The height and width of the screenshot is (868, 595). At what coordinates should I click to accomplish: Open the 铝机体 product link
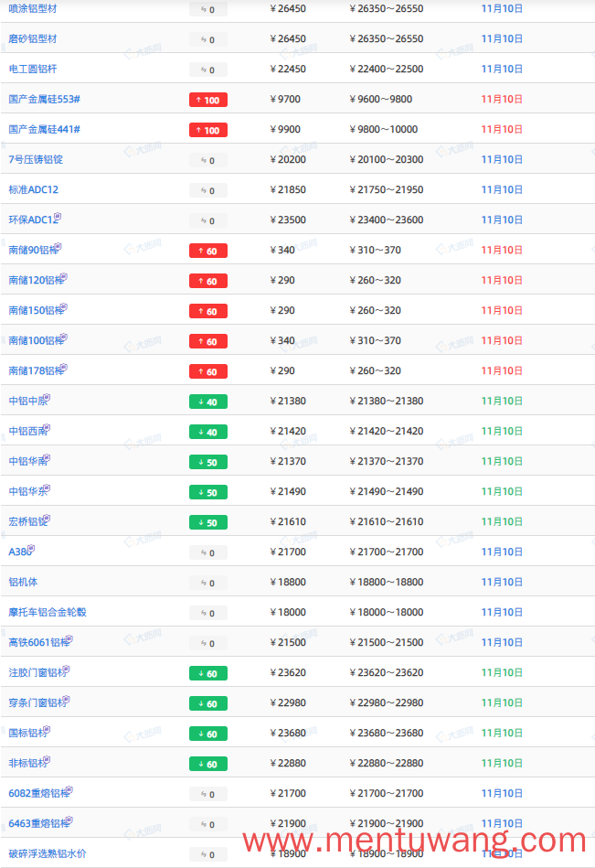[23, 582]
